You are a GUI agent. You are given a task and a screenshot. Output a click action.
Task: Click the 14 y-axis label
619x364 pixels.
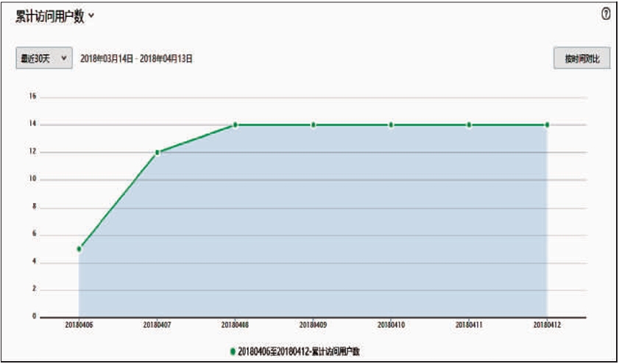(32, 125)
